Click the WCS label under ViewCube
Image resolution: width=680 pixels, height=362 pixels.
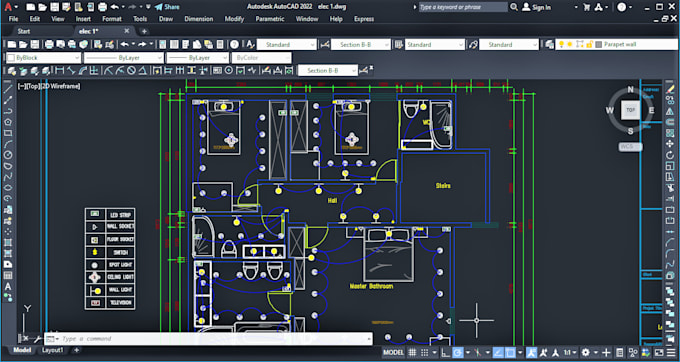630,147
